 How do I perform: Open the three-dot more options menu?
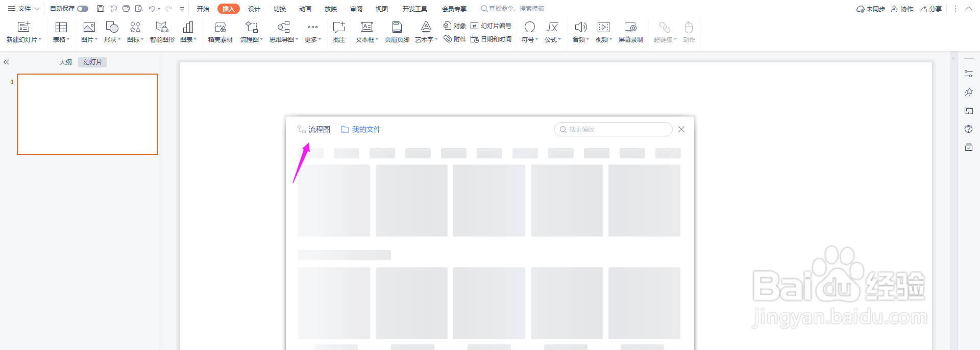[955, 9]
